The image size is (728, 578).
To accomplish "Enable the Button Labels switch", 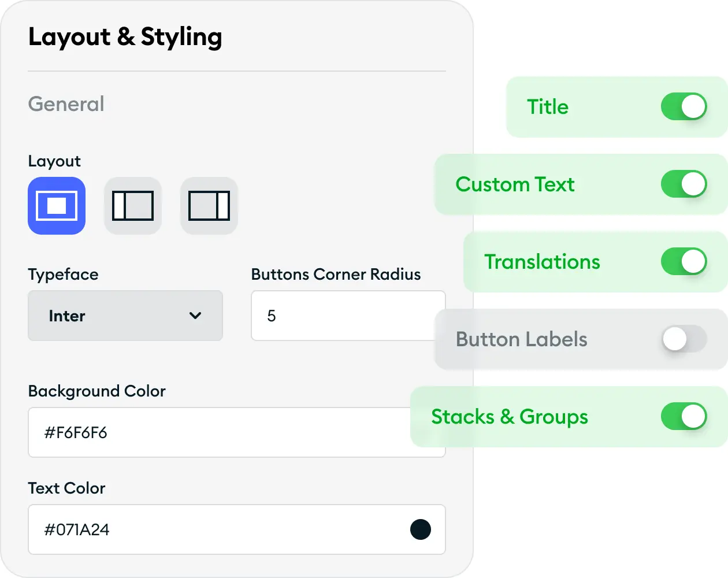I will coord(684,339).
